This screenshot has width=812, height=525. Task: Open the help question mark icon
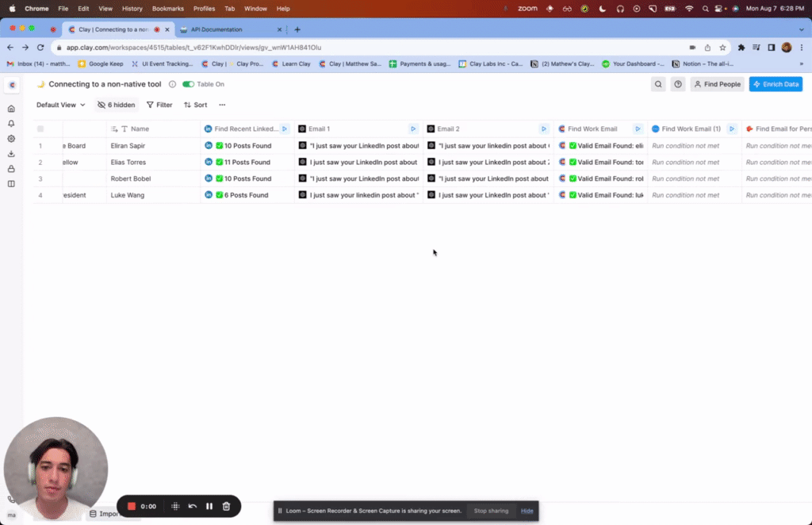[x=678, y=84]
